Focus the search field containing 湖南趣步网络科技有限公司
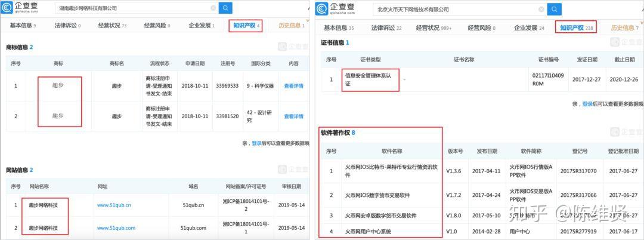644x240 pixels. point(137,8)
